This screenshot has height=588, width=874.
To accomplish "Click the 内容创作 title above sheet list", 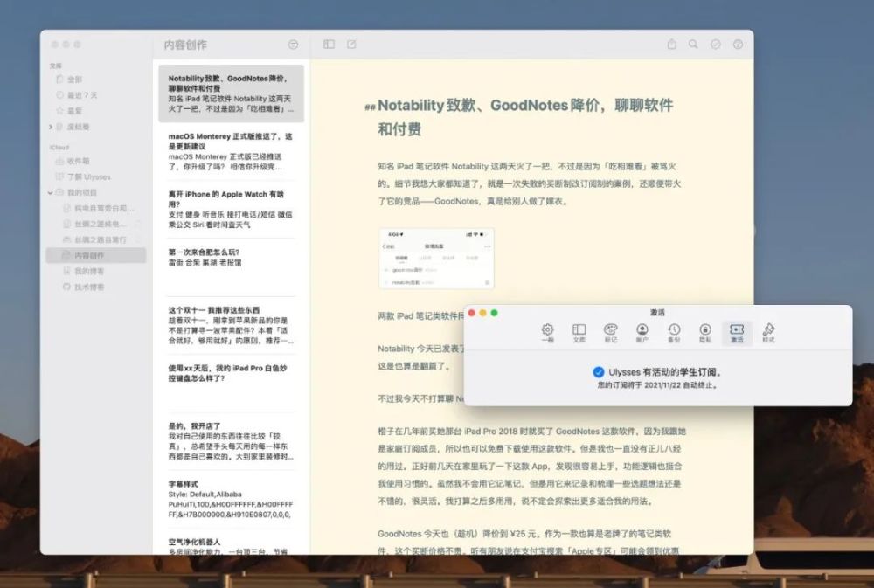I will [185, 45].
